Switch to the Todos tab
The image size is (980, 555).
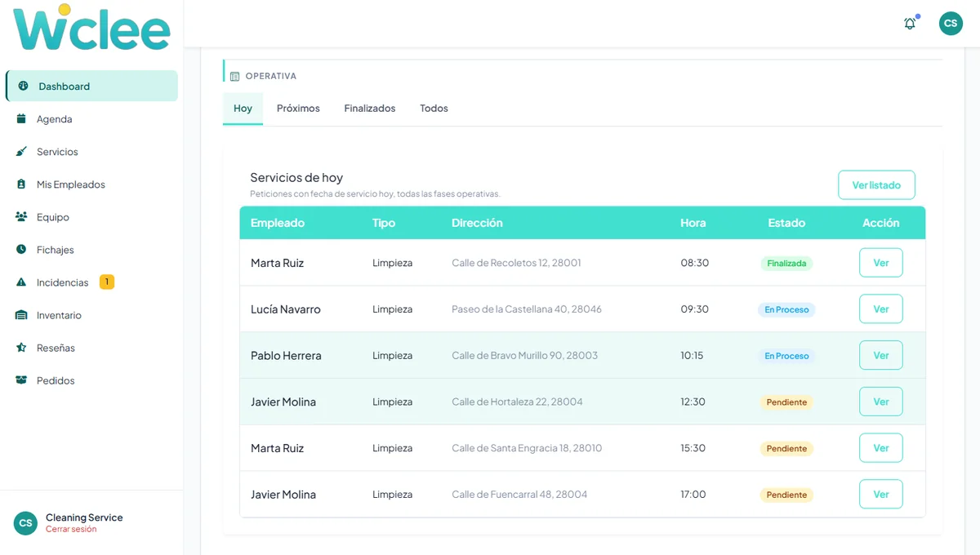point(434,108)
